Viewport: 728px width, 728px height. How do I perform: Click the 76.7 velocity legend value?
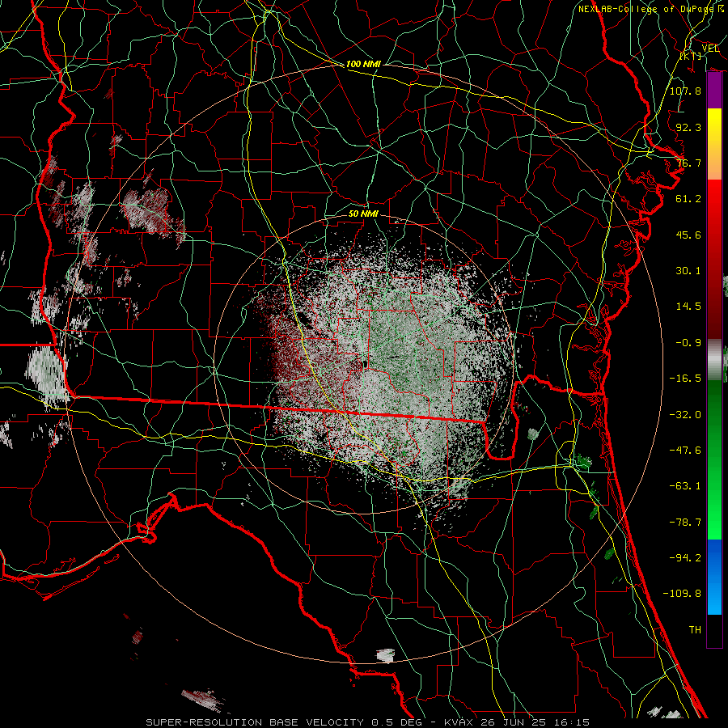[688, 163]
